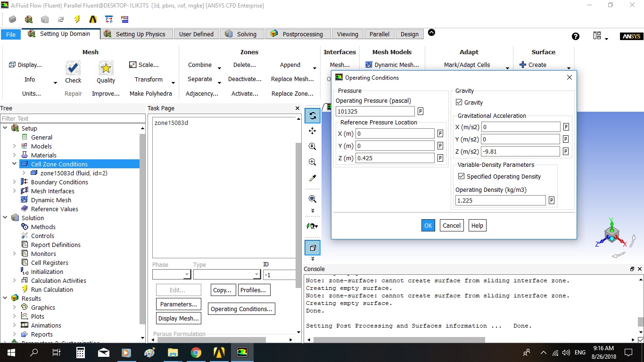
Task: Click the Dynamic Mesh icon in ribbon
Action: point(369,65)
